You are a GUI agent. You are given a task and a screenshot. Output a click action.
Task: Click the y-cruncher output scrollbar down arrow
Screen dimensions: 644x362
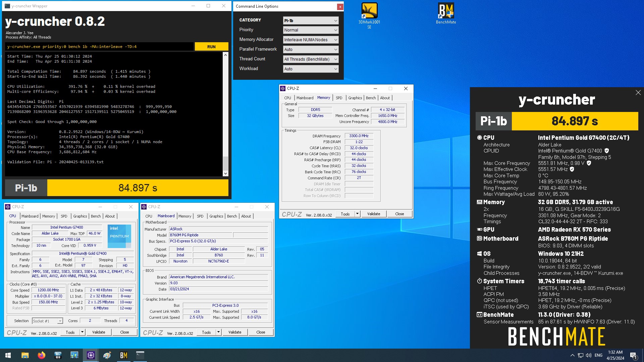click(x=225, y=174)
